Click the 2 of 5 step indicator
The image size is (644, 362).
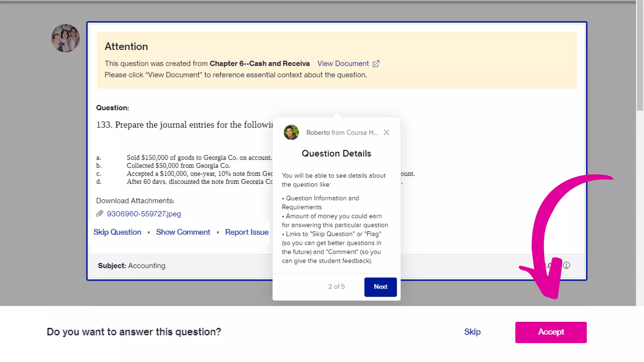[336, 287]
